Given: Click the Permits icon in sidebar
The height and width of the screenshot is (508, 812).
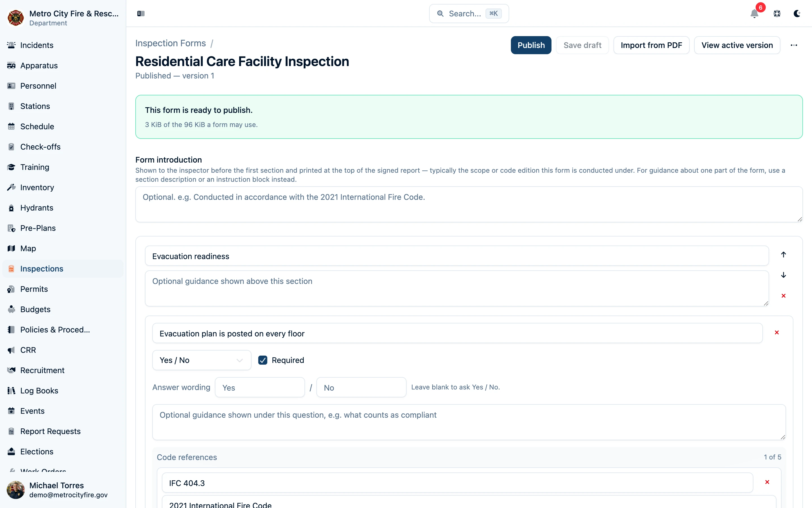Looking at the screenshot, I should click(11, 289).
